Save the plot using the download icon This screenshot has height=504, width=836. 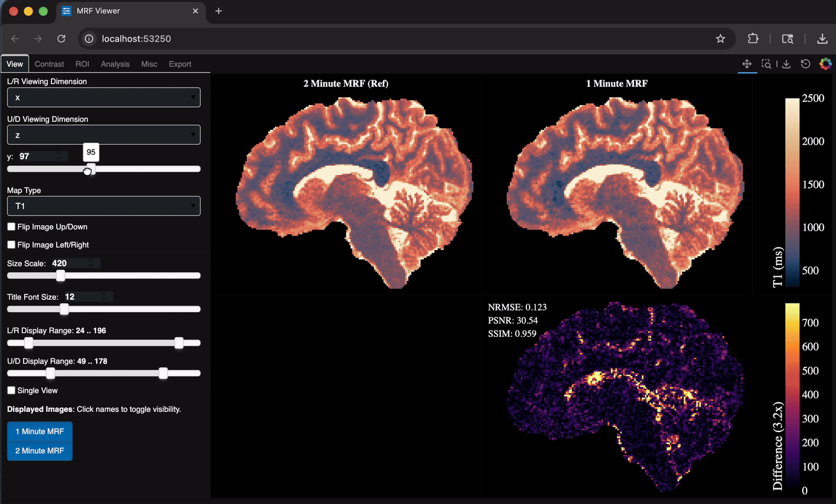click(x=786, y=63)
